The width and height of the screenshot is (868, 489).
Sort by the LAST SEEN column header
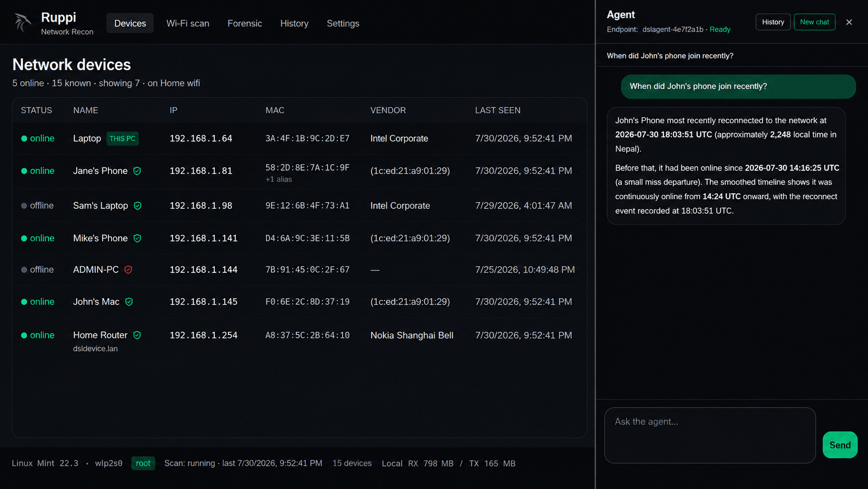pos(497,110)
